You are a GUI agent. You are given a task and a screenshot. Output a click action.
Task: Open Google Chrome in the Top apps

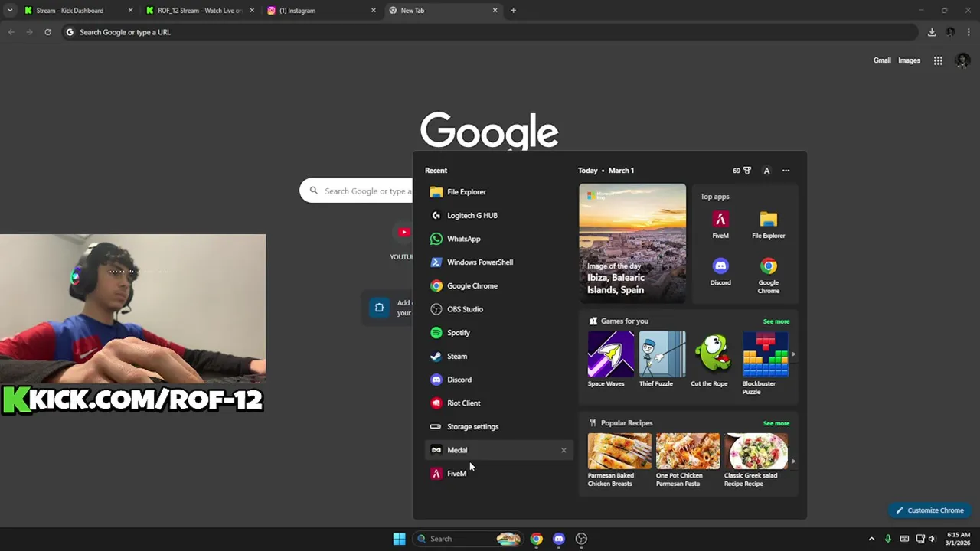768,276
